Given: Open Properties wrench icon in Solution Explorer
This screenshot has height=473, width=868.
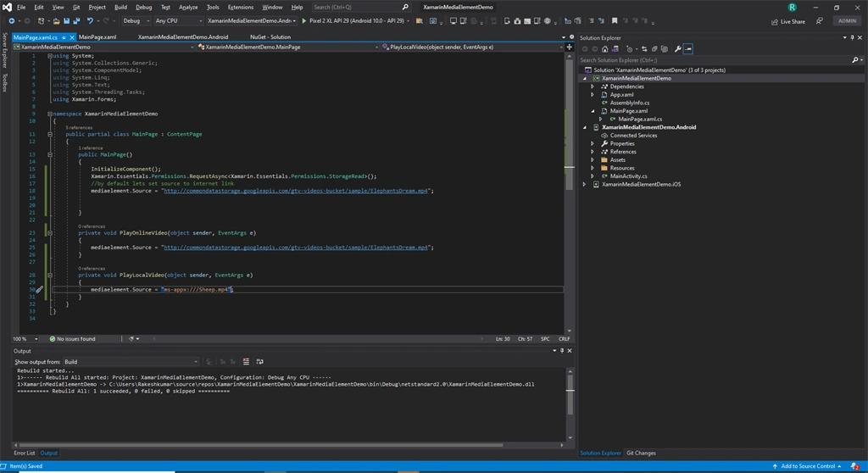Looking at the screenshot, I should (677, 49).
